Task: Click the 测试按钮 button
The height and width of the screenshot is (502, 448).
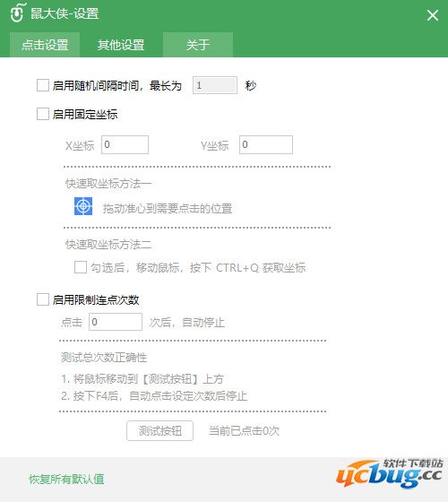Action: click(x=160, y=430)
